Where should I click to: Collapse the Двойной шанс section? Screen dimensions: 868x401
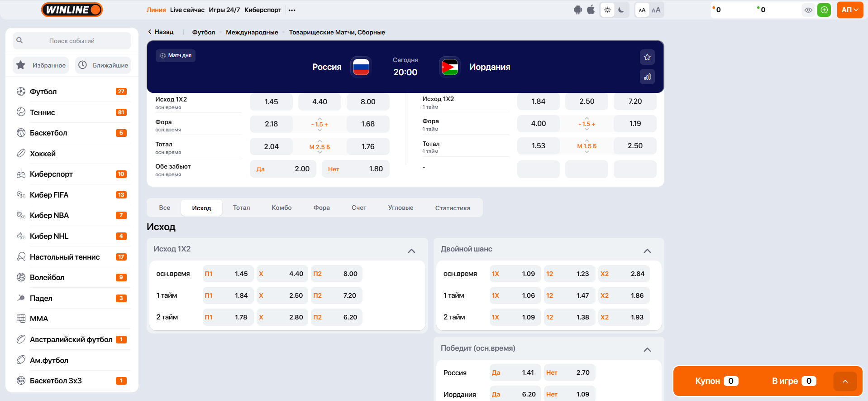click(x=647, y=251)
